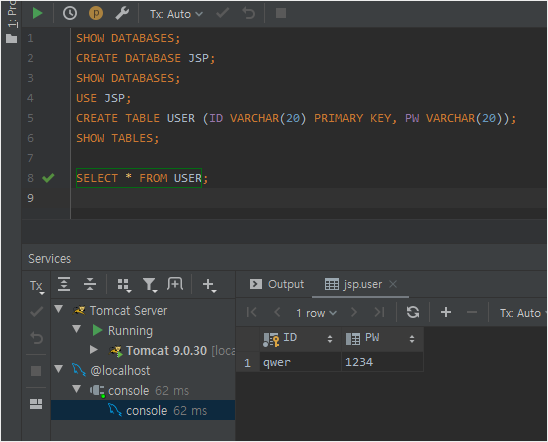This screenshot has height=442, width=548.
Task: Open query history clock icon
Action: (x=70, y=14)
